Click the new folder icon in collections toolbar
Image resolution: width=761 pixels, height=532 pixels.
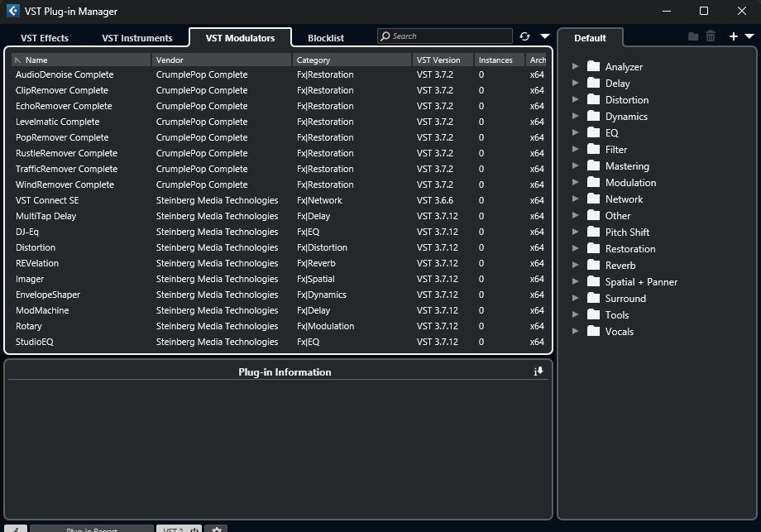click(x=693, y=36)
